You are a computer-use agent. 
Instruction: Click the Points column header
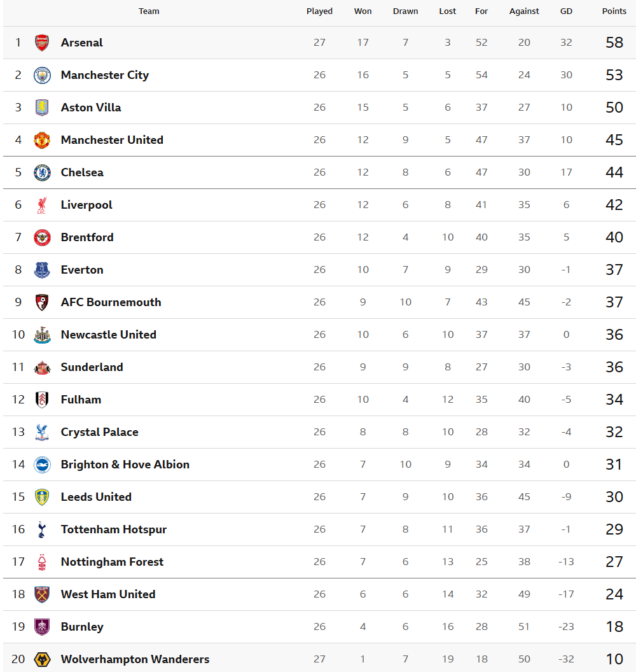614,11
